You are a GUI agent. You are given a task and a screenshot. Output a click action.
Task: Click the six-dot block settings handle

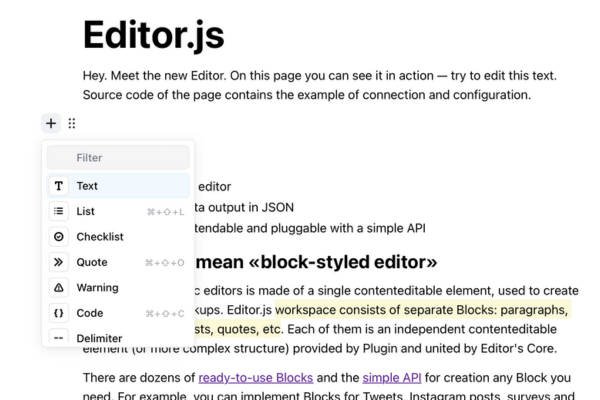coord(72,123)
